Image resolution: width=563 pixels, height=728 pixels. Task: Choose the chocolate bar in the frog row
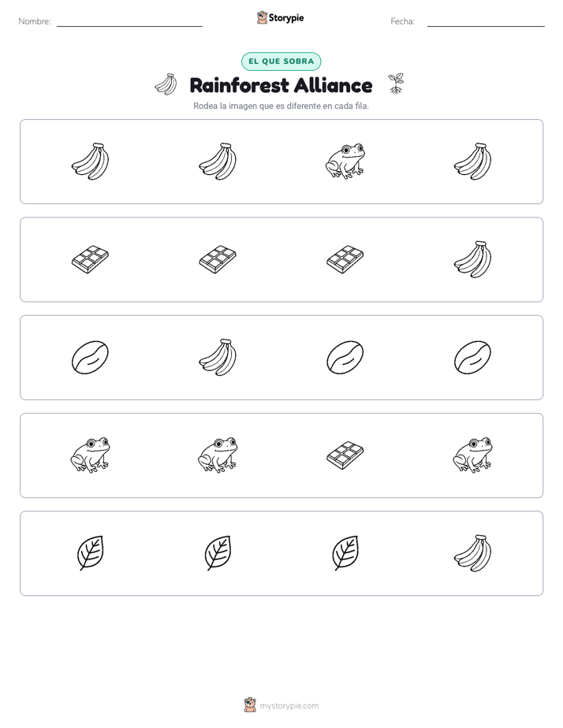point(345,455)
